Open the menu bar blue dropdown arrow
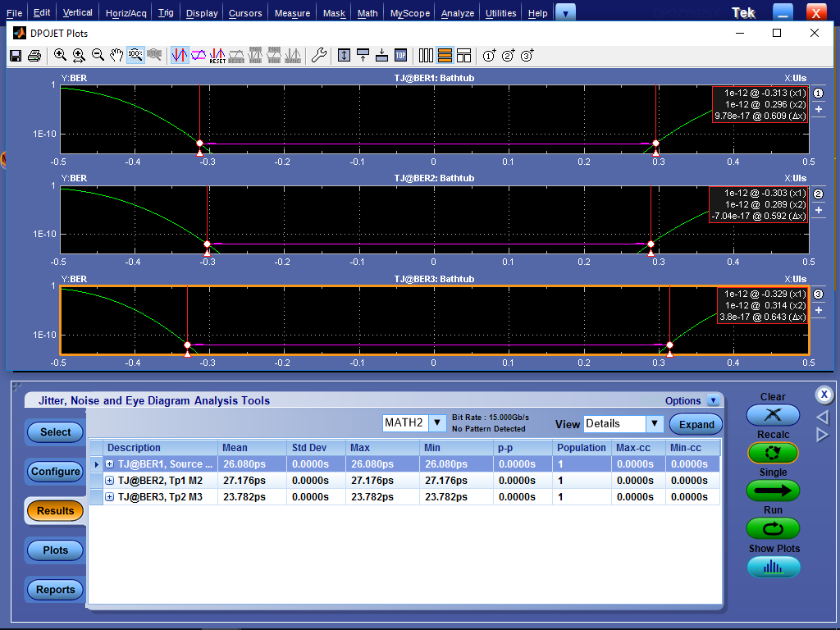Viewport: 840px width, 630px height. point(566,13)
